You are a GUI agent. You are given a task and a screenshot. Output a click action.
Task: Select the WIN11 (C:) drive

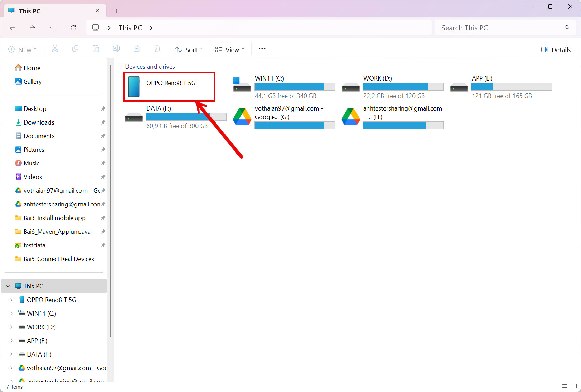[x=284, y=87]
